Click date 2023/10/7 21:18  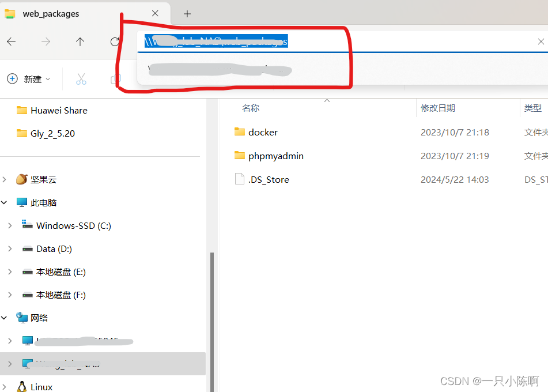tap(455, 132)
